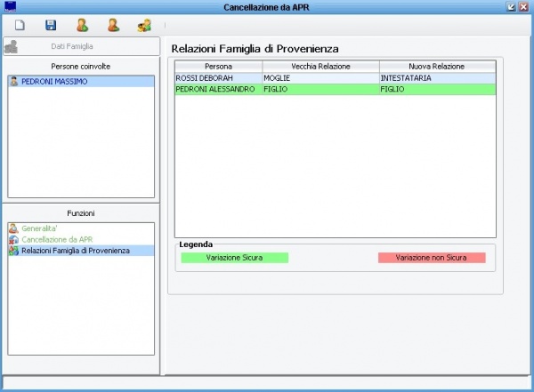Click the blue floppy disk save icon
This screenshot has height=392, width=534.
coord(51,25)
